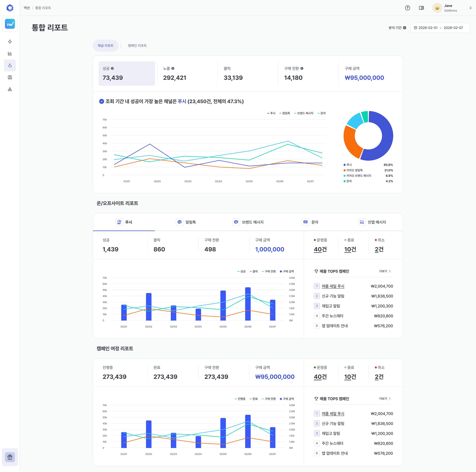
Task: Toggle 구매 금액 legend in push chart
Action: (x=287, y=272)
